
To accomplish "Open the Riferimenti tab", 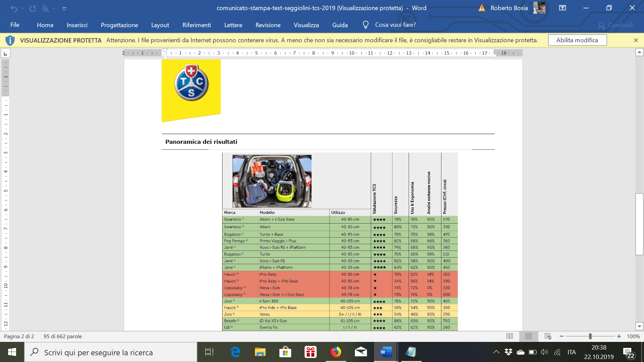I will (197, 25).
